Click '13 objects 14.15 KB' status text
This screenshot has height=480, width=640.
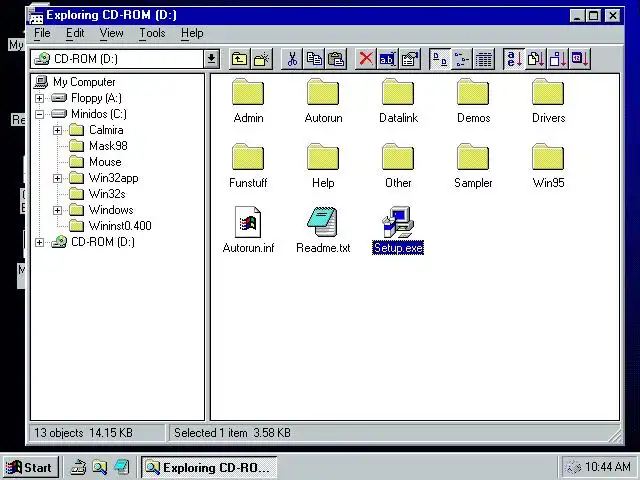click(84, 433)
